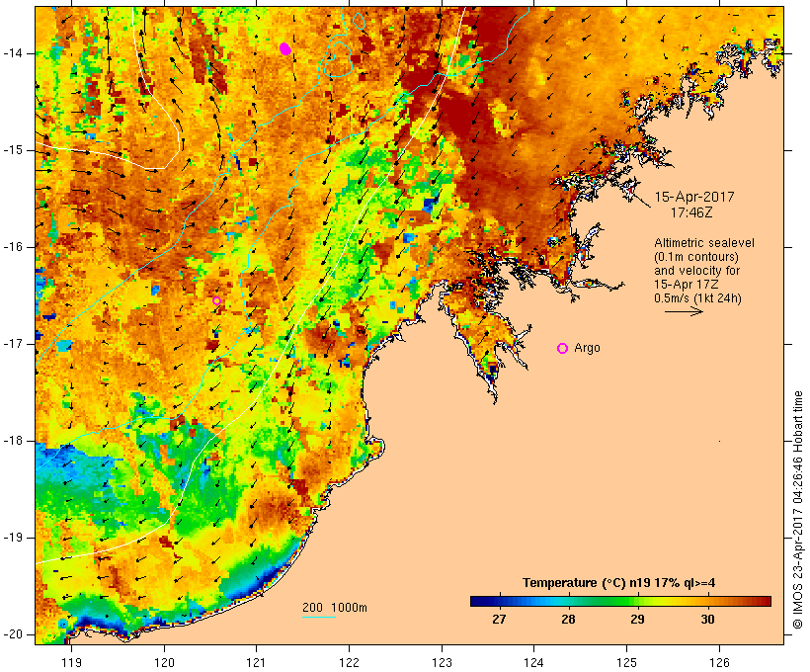This screenshot has width=810, height=672.
Task: Click the filled magenta Argo float marker
Action: click(x=285, y=49)
